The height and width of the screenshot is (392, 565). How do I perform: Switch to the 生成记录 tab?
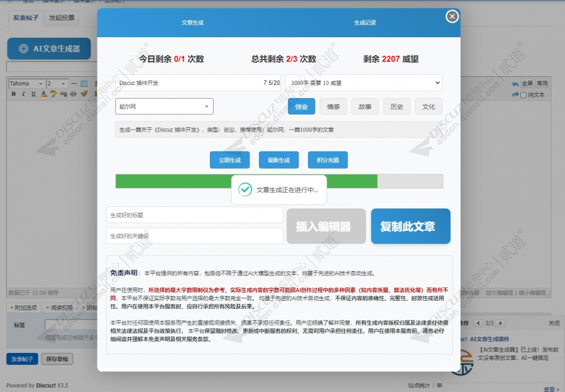(364, 22)
